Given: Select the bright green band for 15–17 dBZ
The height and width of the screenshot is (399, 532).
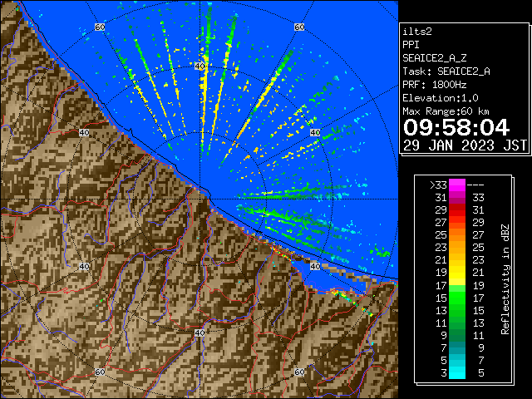Looking at the screenshot, I should [x=457, y=298].
